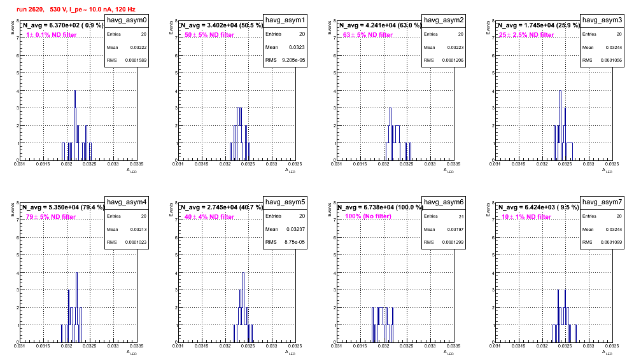Click RMS 0.0001099 in havg_asym7 stats
This screenshot has height=364, width=634.
(602, 242)
